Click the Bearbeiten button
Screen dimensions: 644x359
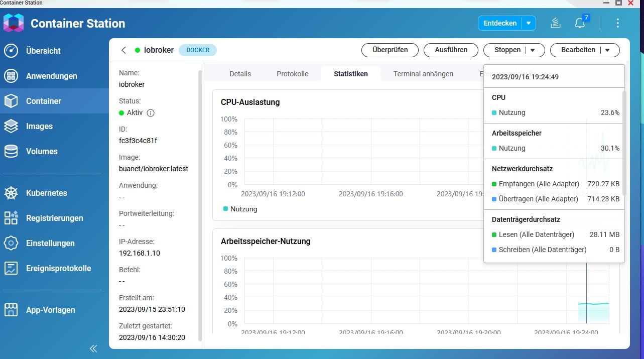578,50
